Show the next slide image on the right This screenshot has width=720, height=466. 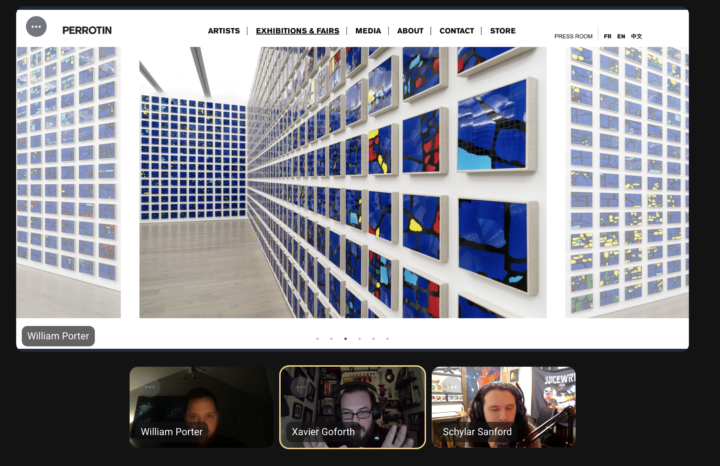coord(627,182)
